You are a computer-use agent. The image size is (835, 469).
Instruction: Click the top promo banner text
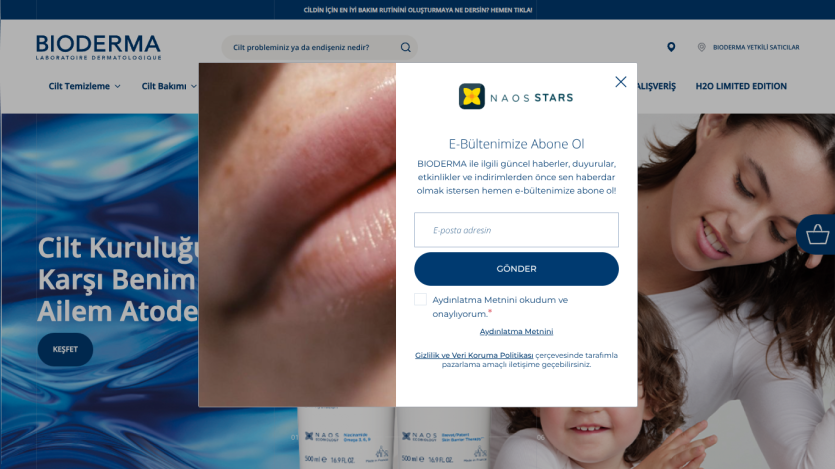click(x=418, y=10)
